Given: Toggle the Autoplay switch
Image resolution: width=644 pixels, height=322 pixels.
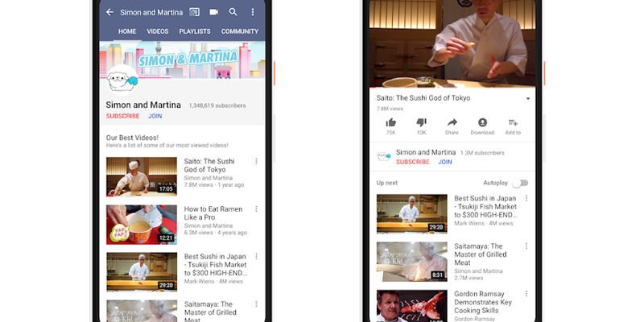Looking at the screenshot, I should [520, 184].
